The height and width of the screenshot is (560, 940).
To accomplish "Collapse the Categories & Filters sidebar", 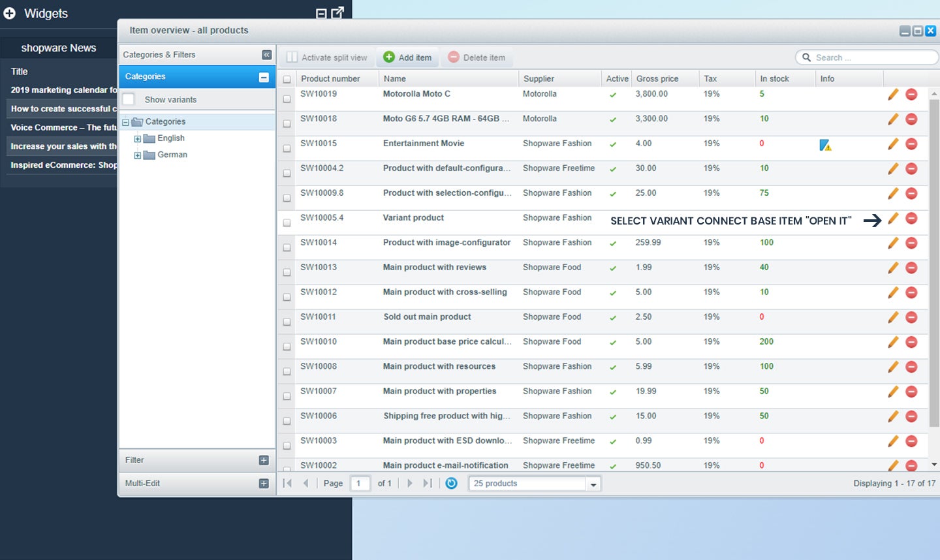I will tap(266, 55).
